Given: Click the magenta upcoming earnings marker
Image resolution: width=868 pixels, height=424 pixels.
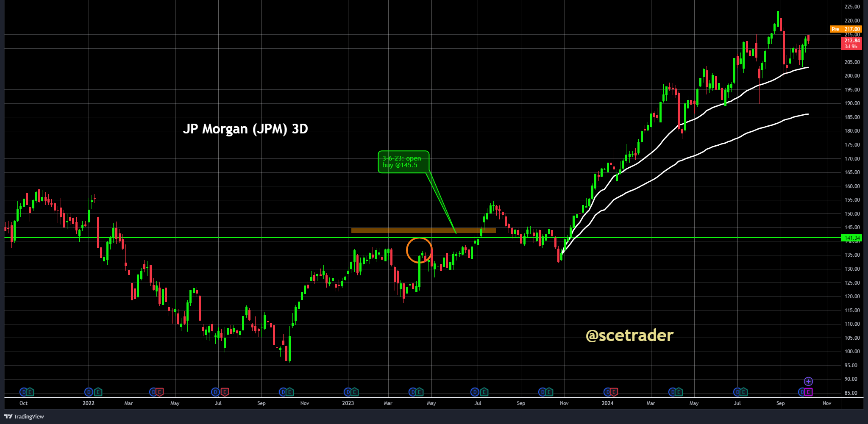Looking at the screenshot, I should tap(808, 392).
